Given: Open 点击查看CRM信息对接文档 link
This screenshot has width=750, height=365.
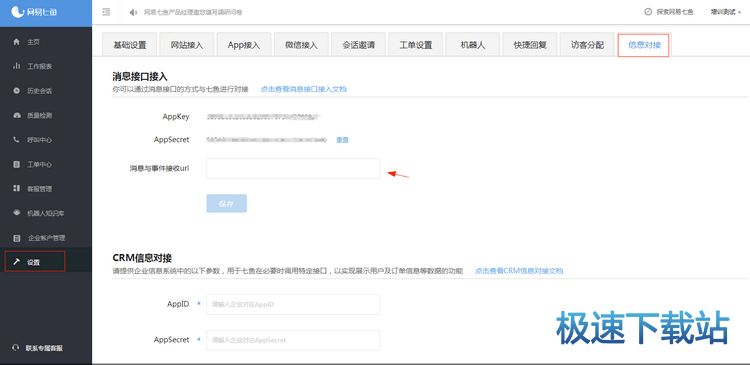Looking at the screenshot, I should tap(519, 271).
